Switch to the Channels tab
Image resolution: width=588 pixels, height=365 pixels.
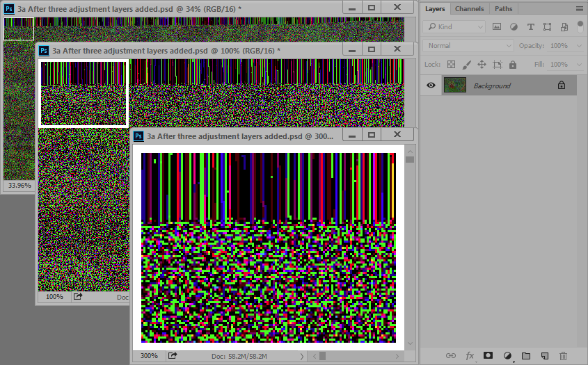469,8
